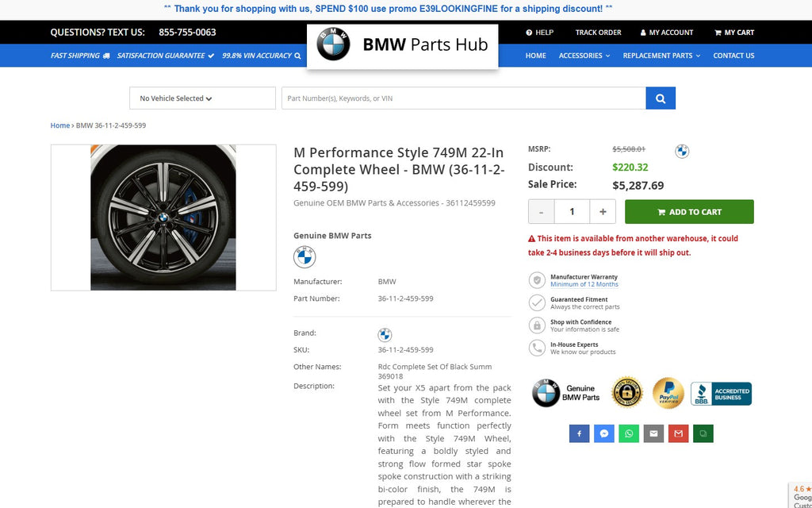Click the Fast Shipping badge
Screen dimensions: 812x508
80,56
